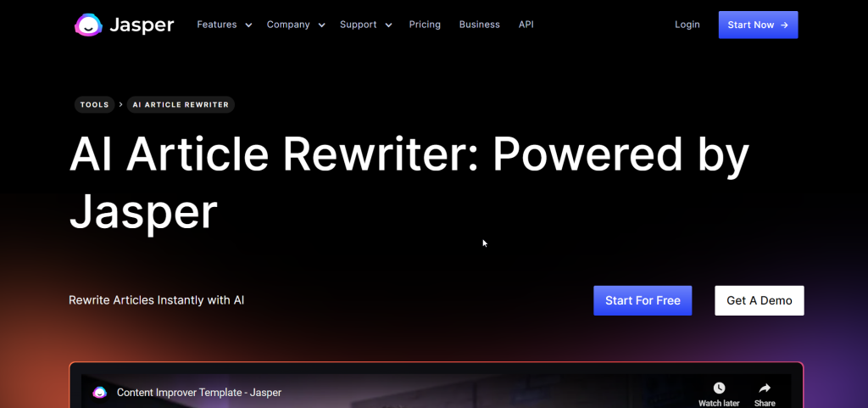Open the Company menu

pos(288,25)
